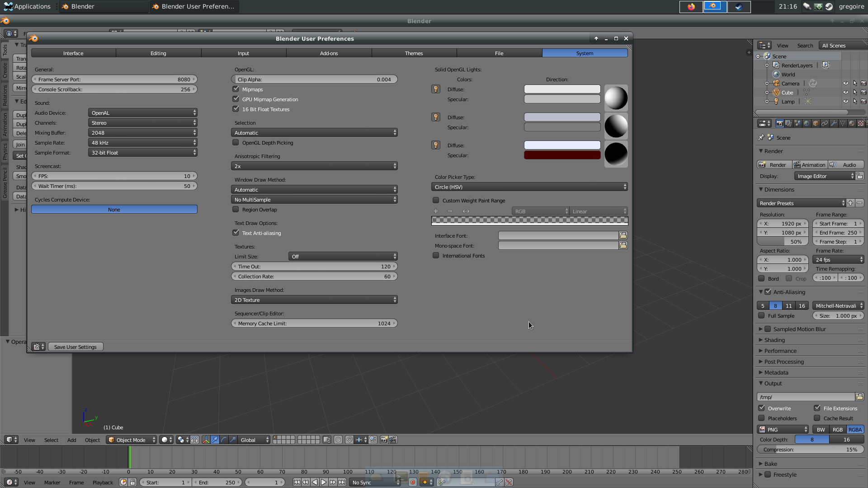Browse output path folder icon

coord(859,397)
